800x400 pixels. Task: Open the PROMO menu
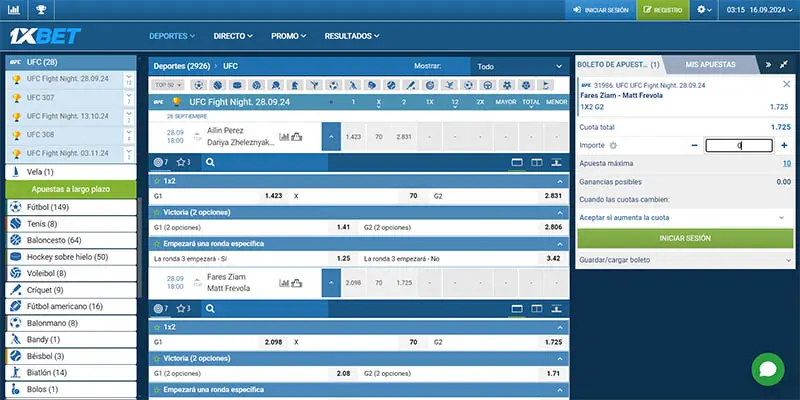[x=289, y=36]
